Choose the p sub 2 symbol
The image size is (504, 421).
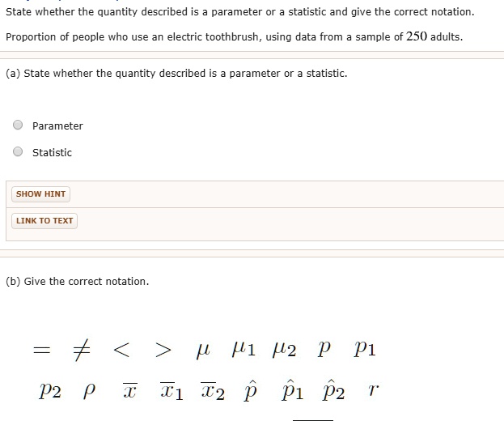click(x=49, y=392)
